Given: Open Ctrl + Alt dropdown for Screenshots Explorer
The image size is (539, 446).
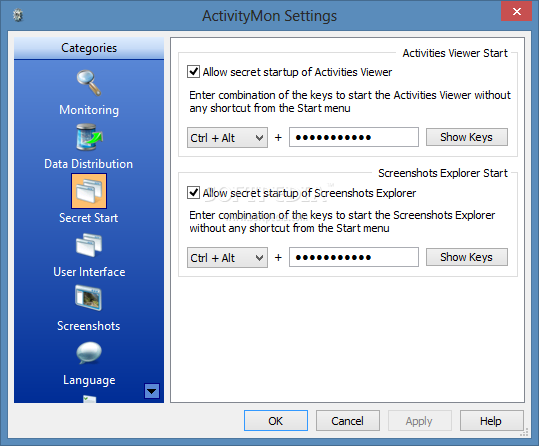Looking at the screenshot, I should [227, 258].
